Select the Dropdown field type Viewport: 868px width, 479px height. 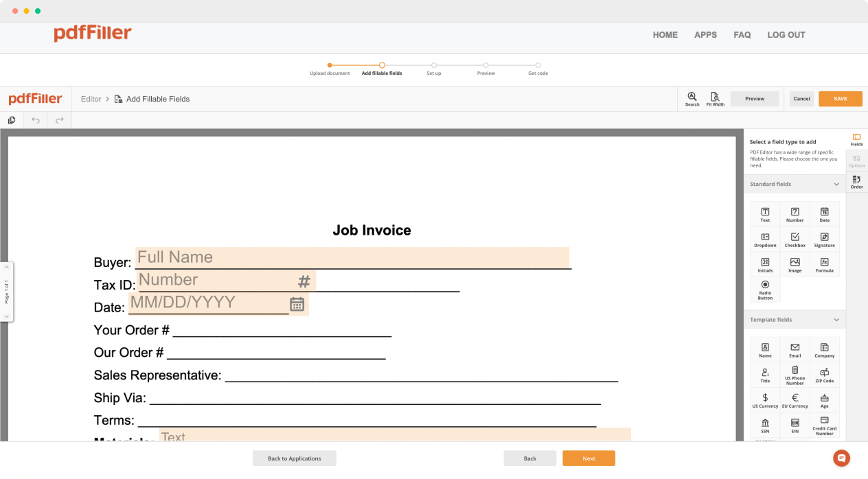tap(765, 239)
